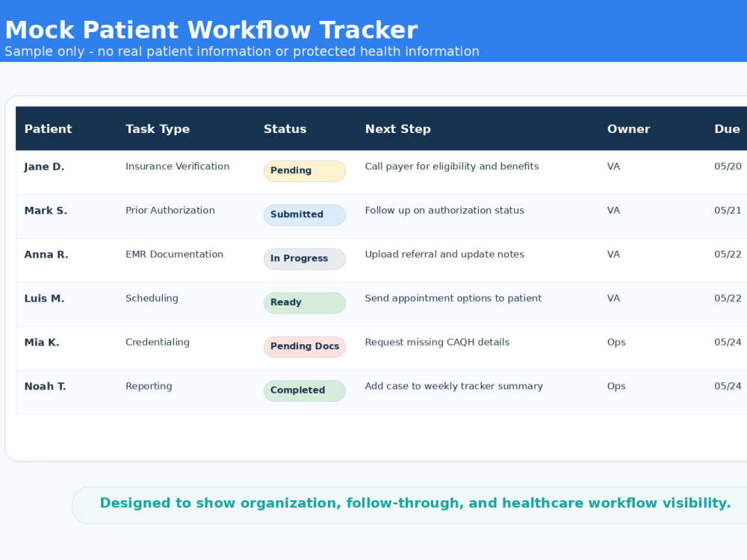The height and width of the screenshot is (560, 747).
Task: Click the 05/20 due date
Action: (x=728, y=167)
